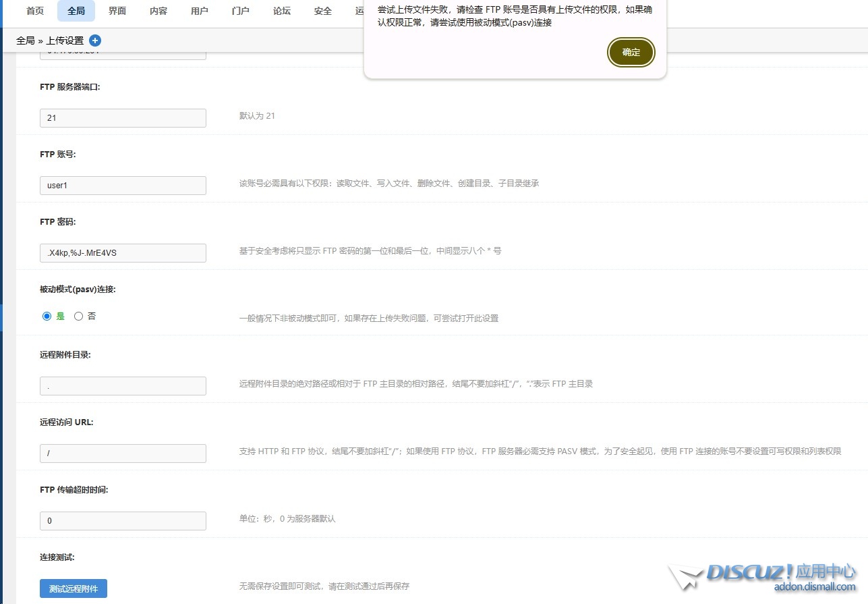The image size is (868, 604).
Task: Switch to the 全局 tab
Action: [76, 11]
